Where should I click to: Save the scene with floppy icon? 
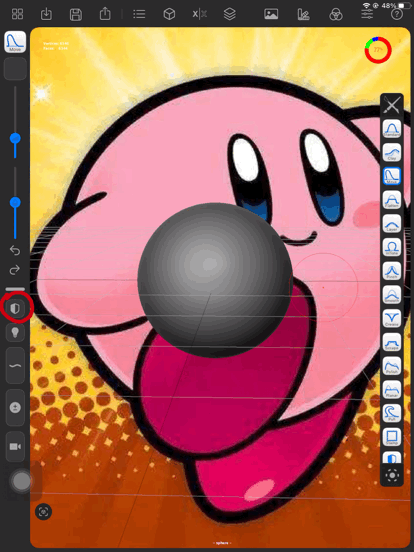(x=76, y=14)
